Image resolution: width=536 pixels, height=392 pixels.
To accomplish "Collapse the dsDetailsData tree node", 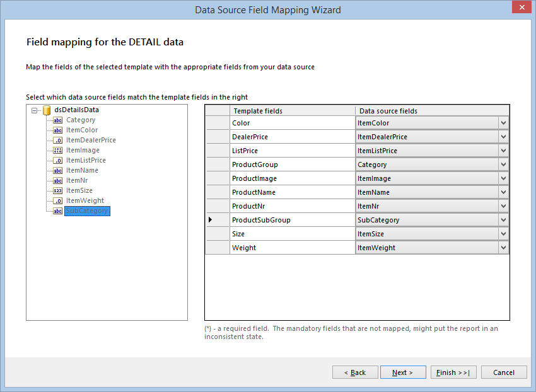I will point(35,110).
